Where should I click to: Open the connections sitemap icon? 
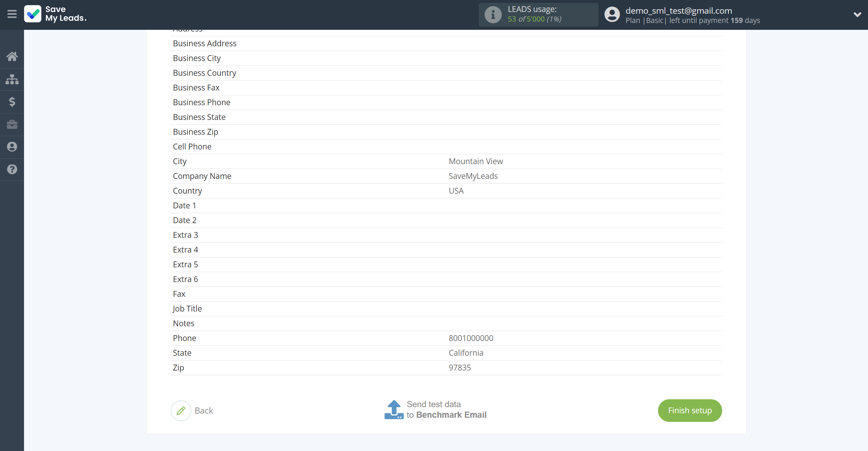click(12, 79)
